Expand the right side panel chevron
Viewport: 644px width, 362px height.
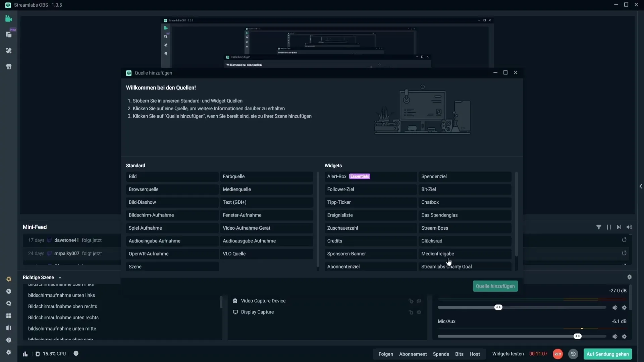tap(641, 186)
